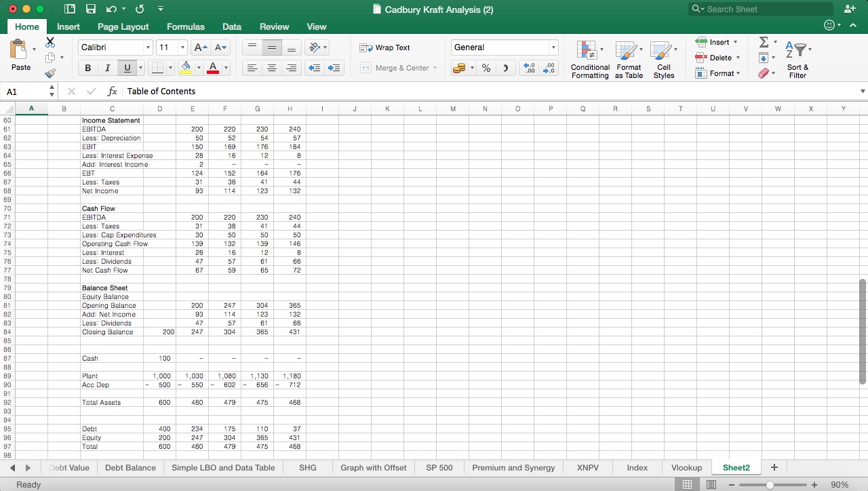Click the AutoSum sigma icon
The width and height of the screenshot is (868, 491).
coord(764,43)
